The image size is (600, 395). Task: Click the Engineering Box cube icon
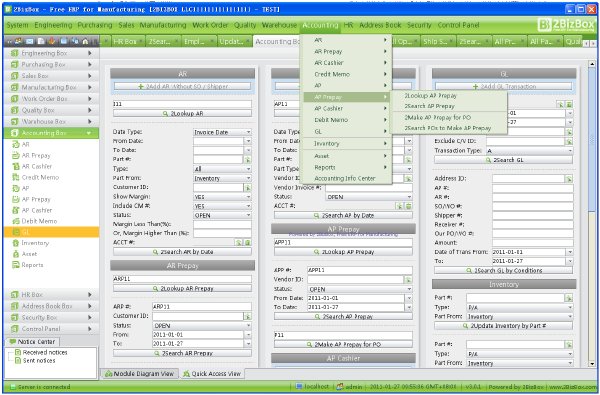pyautogui.click(x=15, y=53)
